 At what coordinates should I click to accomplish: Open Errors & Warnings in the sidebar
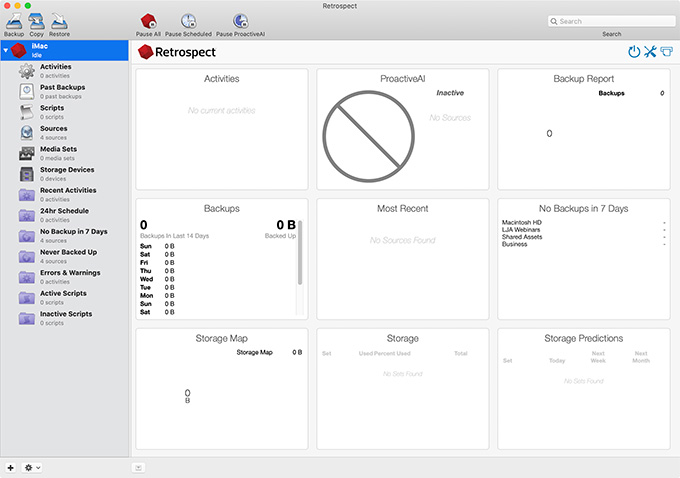tap(65, 277)
